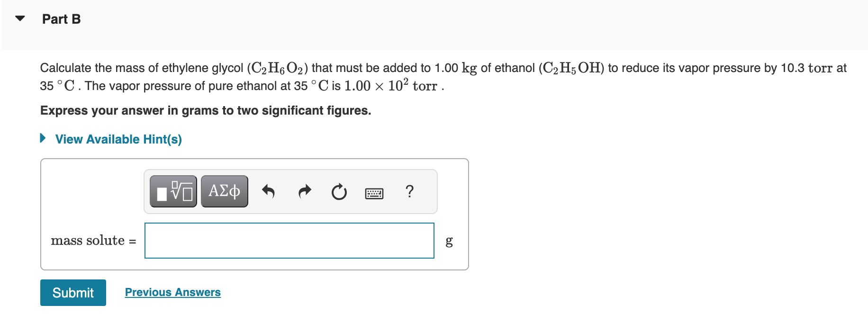The image size is (868, 314).
Task: Undo the last equation edit
Action: pos(269,191)
